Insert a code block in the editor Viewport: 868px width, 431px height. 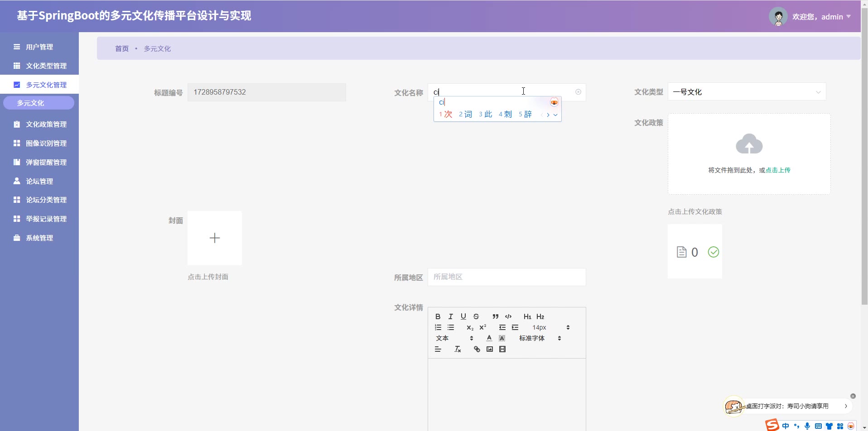tap(508, 316)
